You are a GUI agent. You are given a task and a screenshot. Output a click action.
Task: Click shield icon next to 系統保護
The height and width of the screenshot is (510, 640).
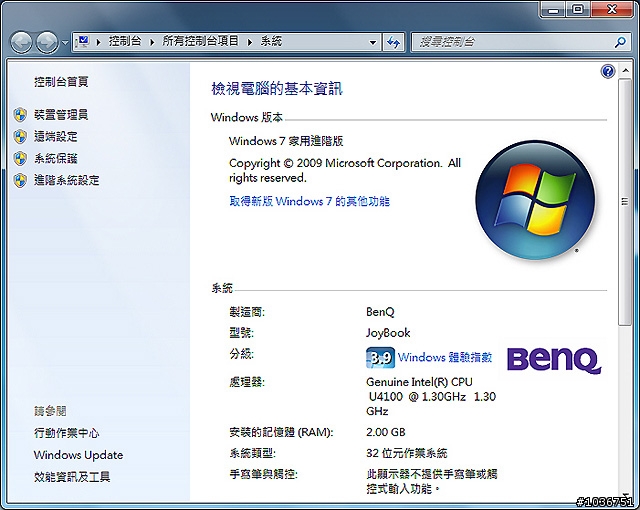pos(20,159)
